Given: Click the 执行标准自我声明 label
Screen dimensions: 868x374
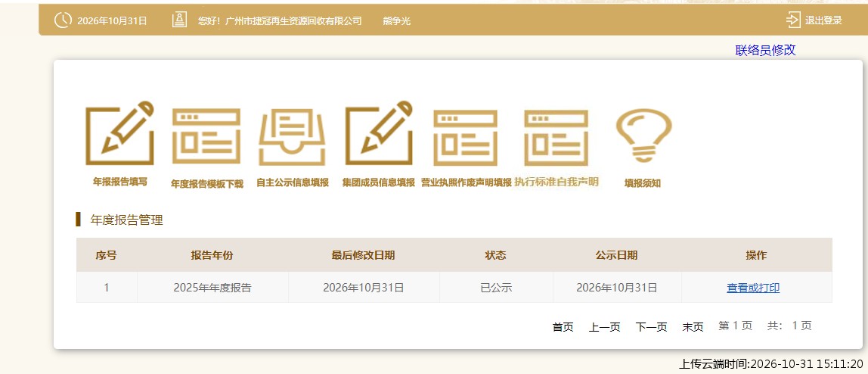Looking at the screenshot, I should point(556,182).
